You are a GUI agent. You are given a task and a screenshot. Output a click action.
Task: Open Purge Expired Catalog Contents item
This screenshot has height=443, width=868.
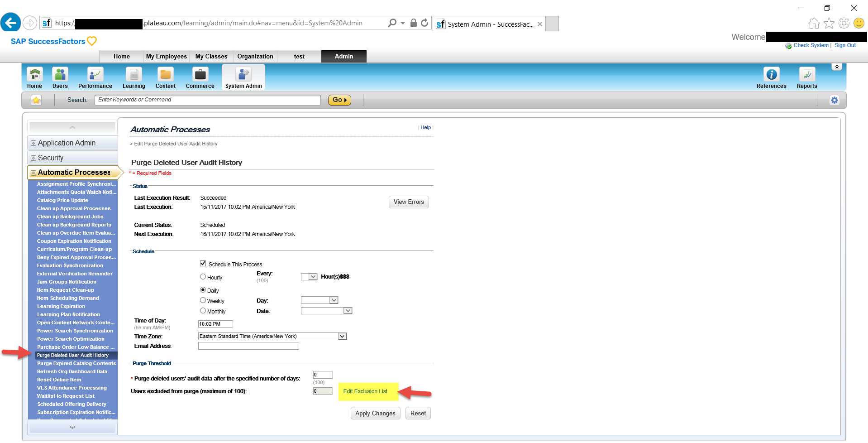[x=76, y=363]
